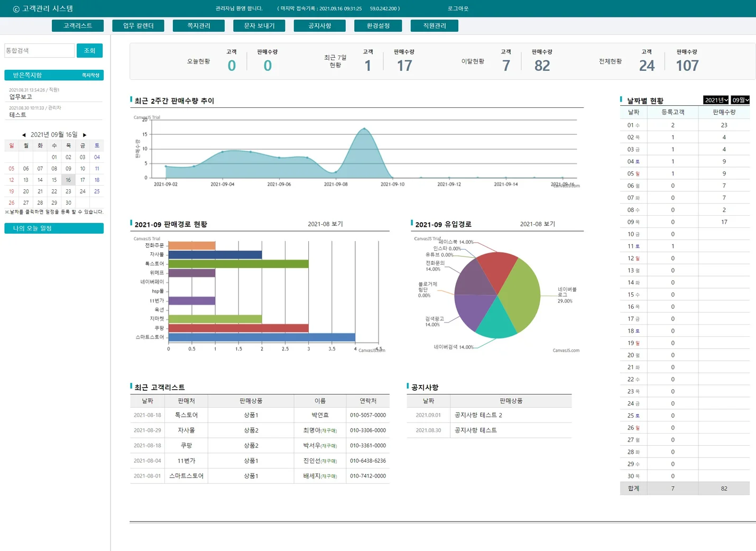Click the 09 목 row in 날짜별 현황
The image size is (756, 551).
pos(685,222)
